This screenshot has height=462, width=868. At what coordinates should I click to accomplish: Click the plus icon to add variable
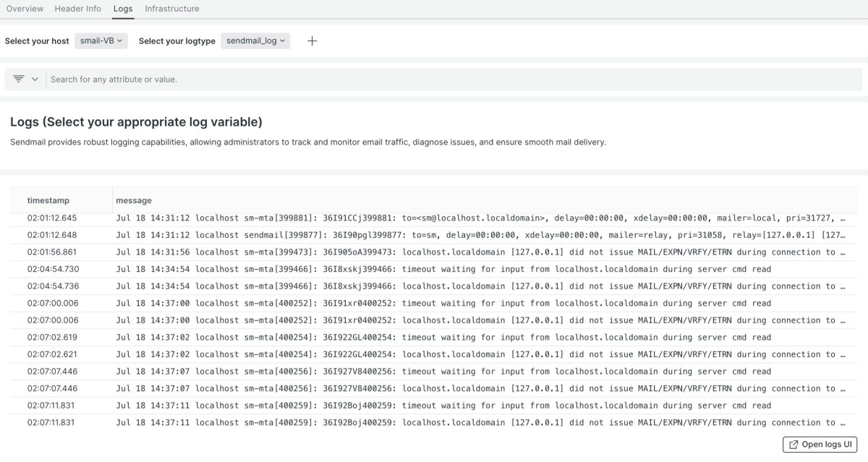(312, 41)
